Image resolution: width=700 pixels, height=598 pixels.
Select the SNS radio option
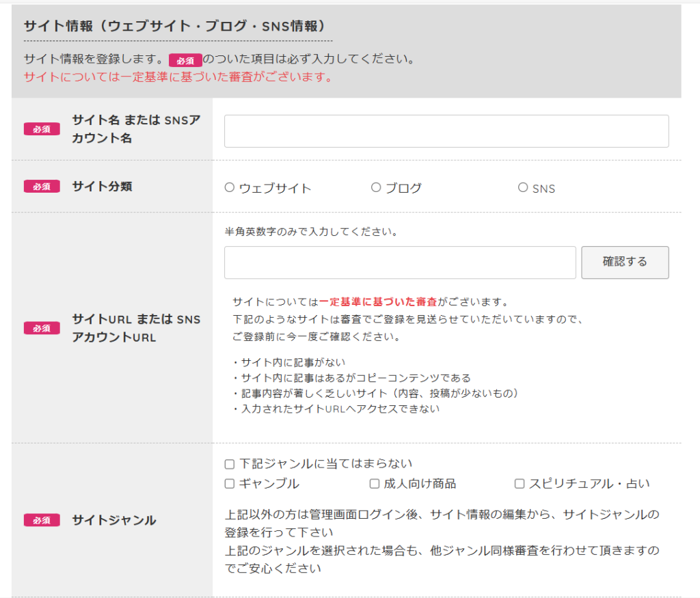[x=523, y=188]
